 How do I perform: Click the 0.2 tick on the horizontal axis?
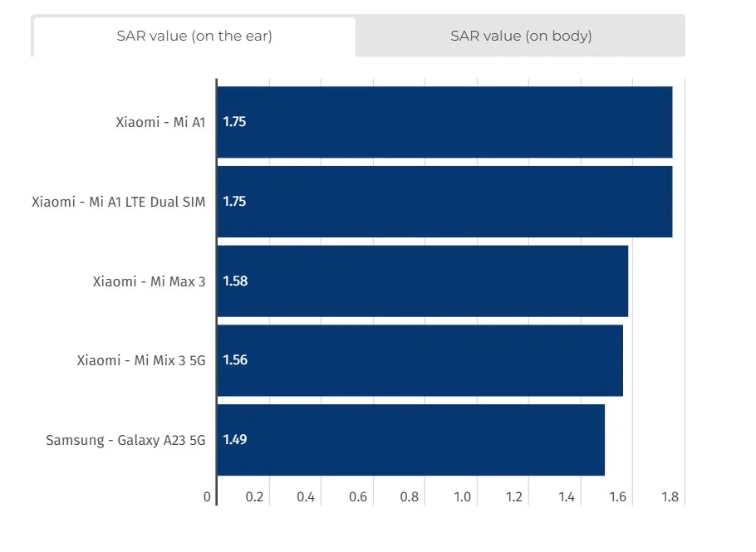254,497
